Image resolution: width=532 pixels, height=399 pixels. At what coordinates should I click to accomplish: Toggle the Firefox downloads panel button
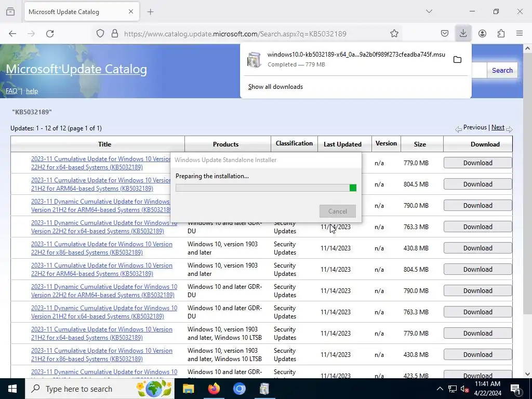pos(463,34)
